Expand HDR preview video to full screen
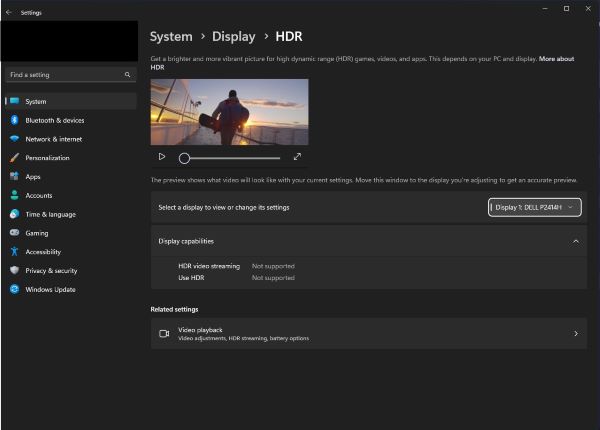This screenshot has width=600, height=430. coord(297,157)
